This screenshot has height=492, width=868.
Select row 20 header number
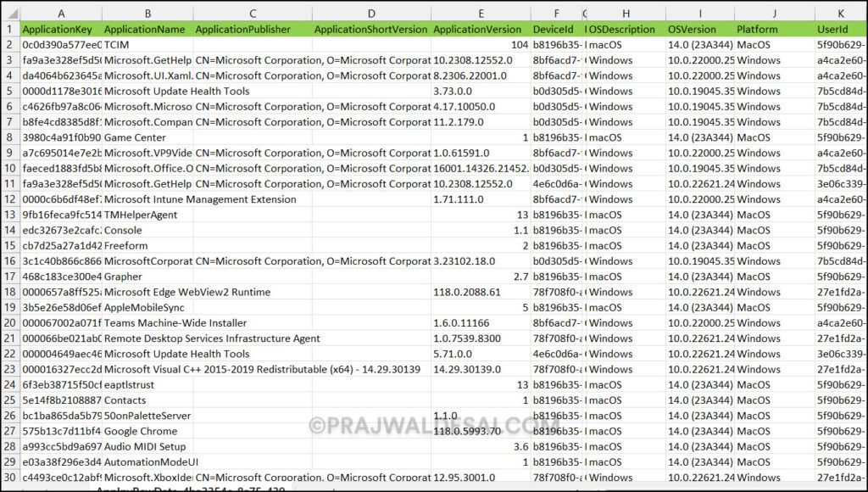[x=10, y=322]
